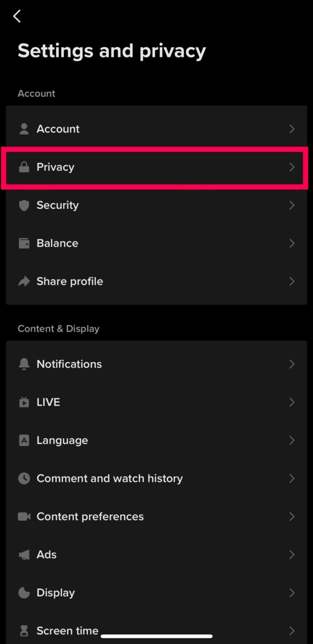Click the Notifications bell icon
This screenshot has width=313, height=644.
[x=24, y=364]
